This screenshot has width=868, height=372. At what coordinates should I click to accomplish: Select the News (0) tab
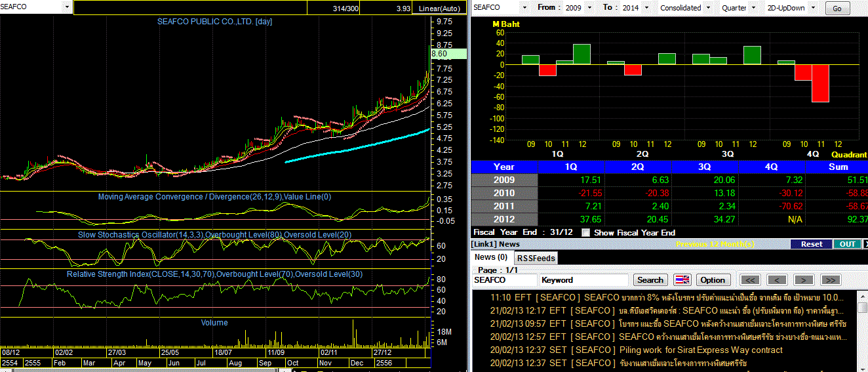tap(491, 258)
